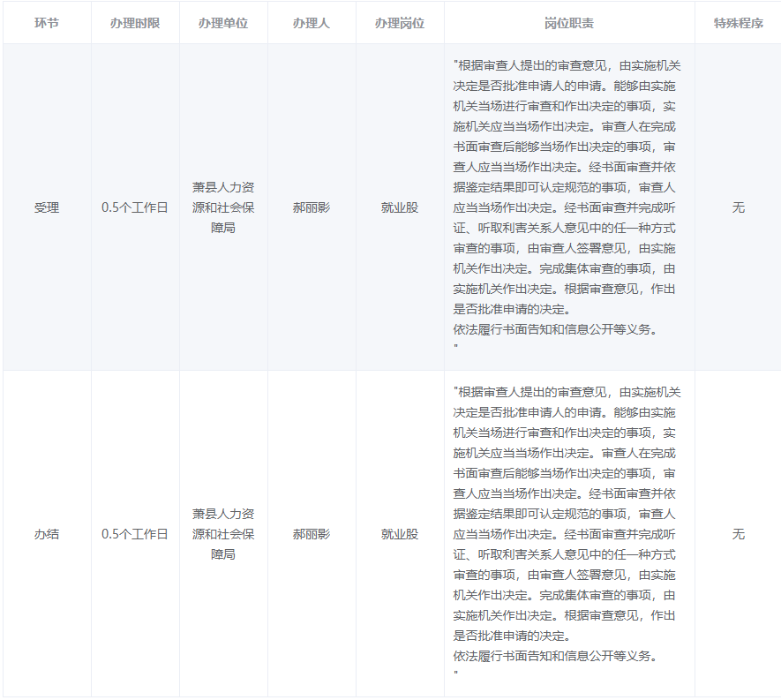Select the 岗位职责 column header
The height and width of the screenshot is (700, 781).
(x=569, y=23)
